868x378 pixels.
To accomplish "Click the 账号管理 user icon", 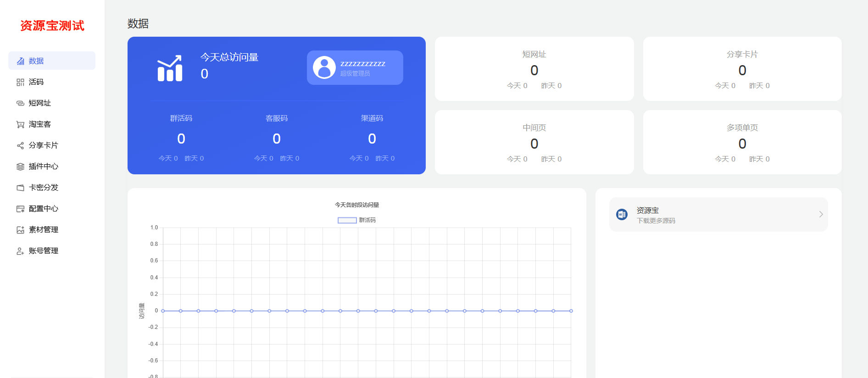I will pos(20,251).
